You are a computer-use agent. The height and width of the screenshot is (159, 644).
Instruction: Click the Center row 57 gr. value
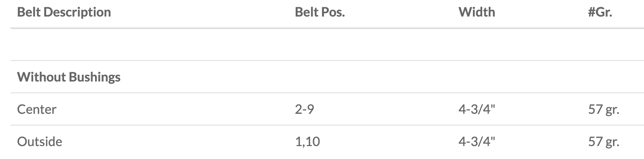(x=604, y=110)
